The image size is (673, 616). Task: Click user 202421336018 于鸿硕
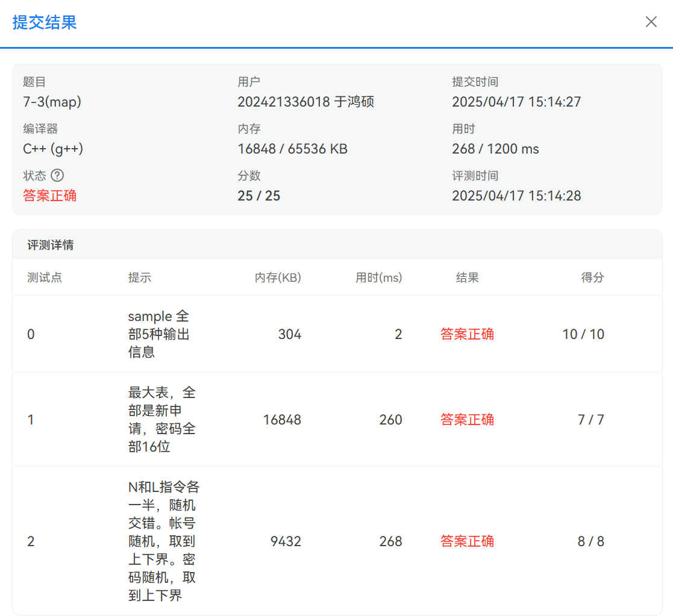pos(305,102)
